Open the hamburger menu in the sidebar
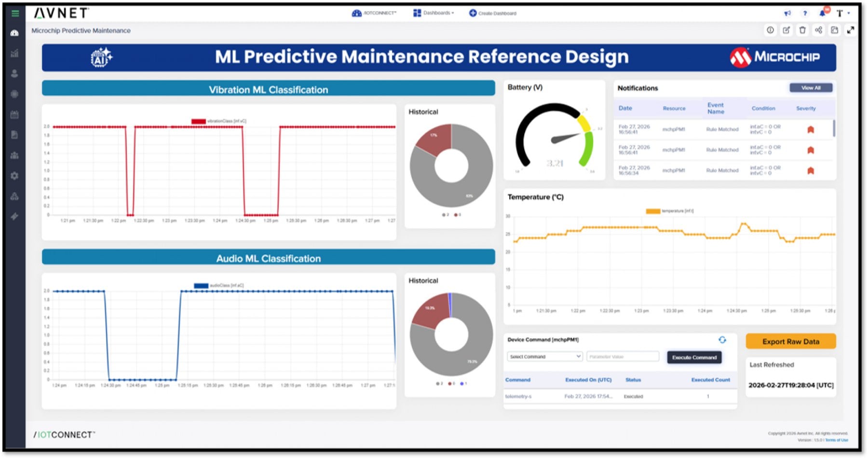The image size is (868, 458). pyautogui.click(x=15, y=14)
